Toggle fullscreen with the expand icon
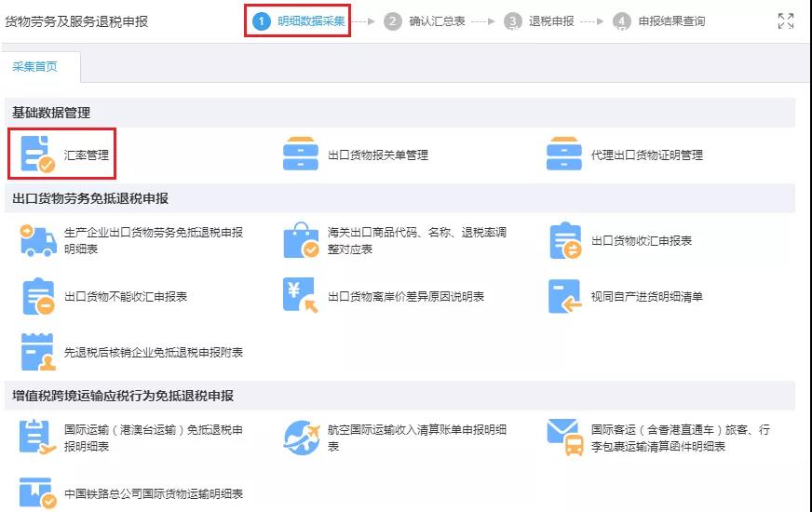812x512 pixels. [785, 20]
